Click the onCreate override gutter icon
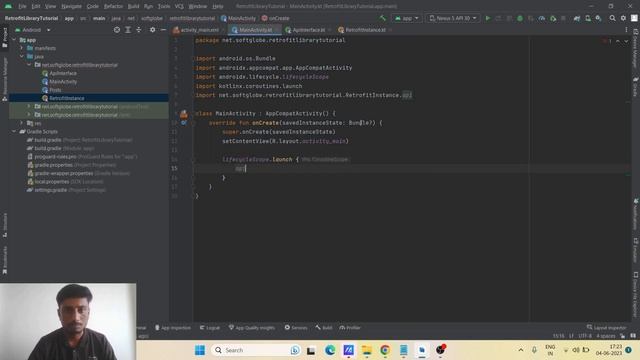The width and height of the screenshot is (640, 360). point(184,122)
